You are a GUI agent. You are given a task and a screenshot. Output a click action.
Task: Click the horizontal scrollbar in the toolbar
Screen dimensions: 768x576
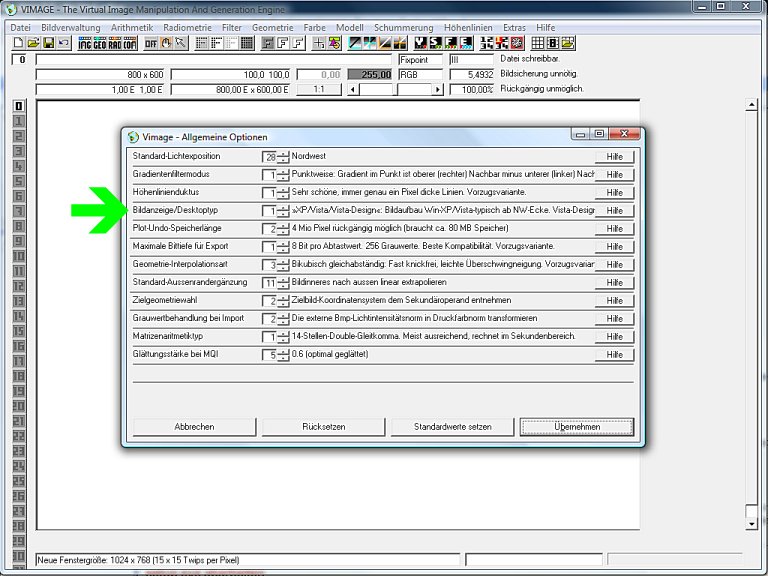coord(395,89)
